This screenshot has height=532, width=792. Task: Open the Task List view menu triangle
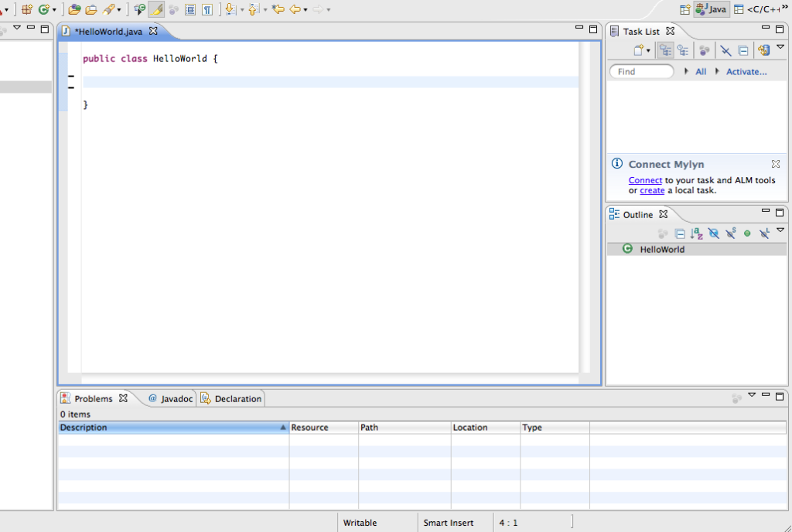(780, 47)
